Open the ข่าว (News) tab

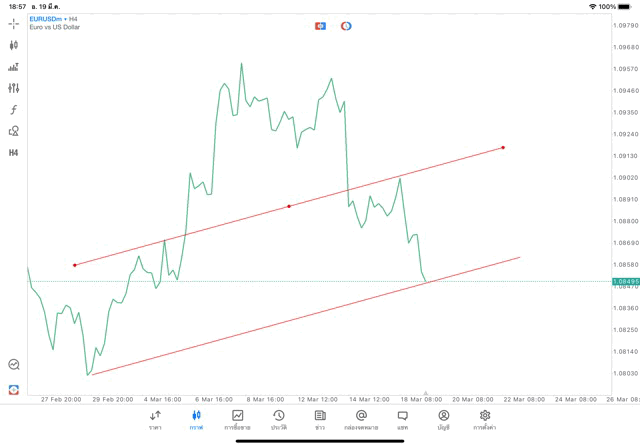[x=319, y=419]
